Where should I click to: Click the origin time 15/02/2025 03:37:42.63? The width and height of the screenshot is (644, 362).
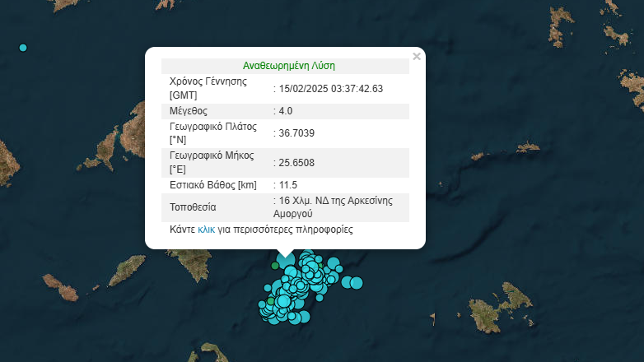(330, 88)
